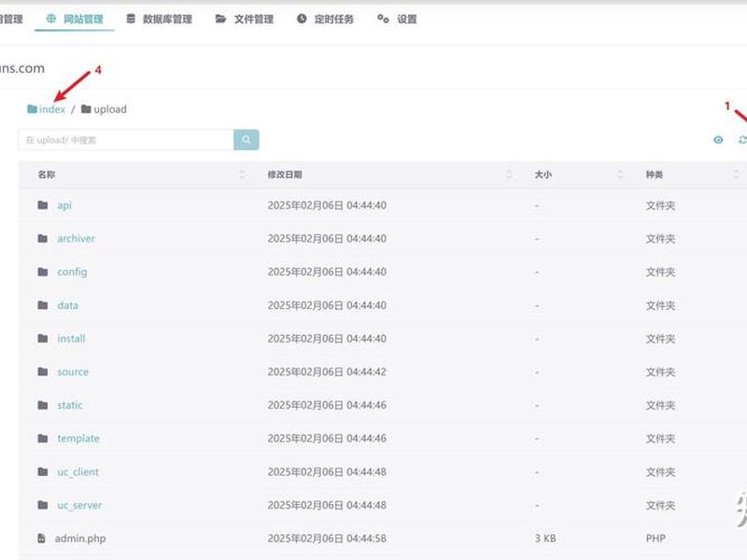Open the template folder

click(x=78, y=439)
